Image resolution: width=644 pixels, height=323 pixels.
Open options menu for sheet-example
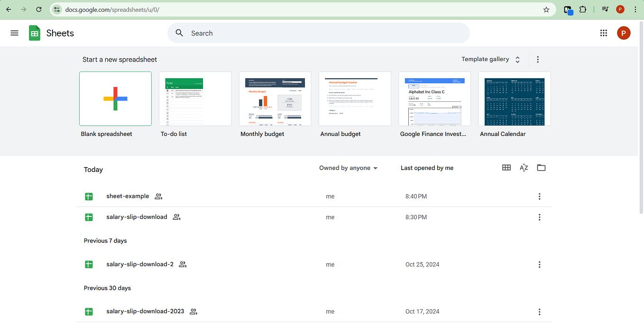click(539, 196)
